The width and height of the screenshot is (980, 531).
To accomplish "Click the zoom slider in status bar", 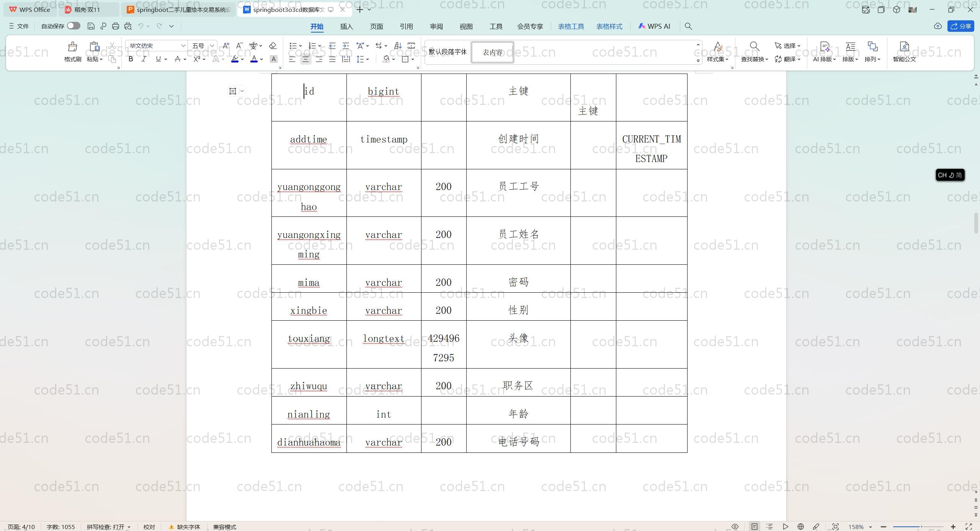I will (921, 527).
